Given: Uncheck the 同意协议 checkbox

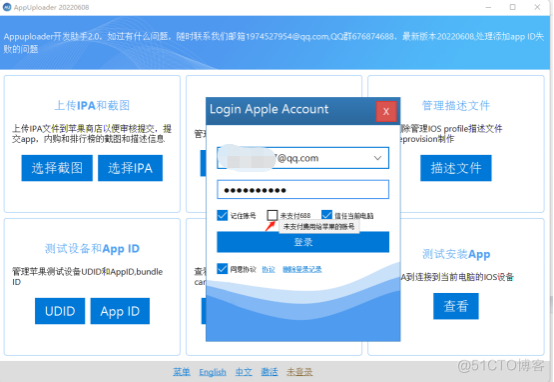Looking at the screenshot, I should [x=222, y=269].
